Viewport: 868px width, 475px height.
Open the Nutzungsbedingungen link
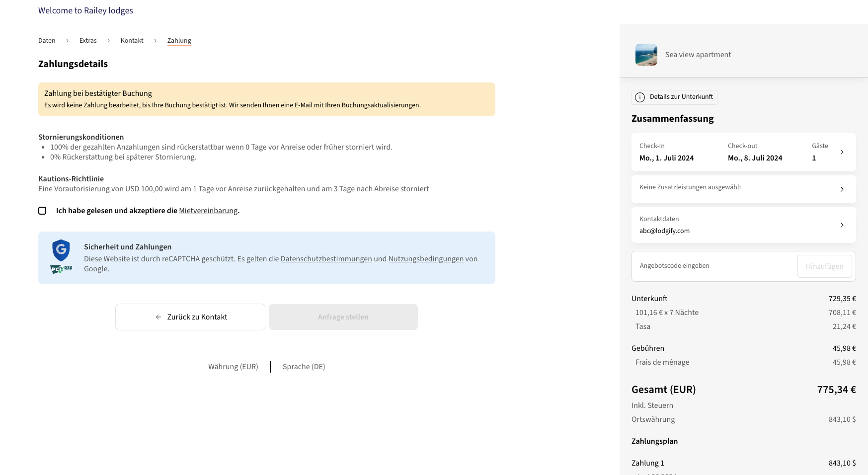[426, 259]
